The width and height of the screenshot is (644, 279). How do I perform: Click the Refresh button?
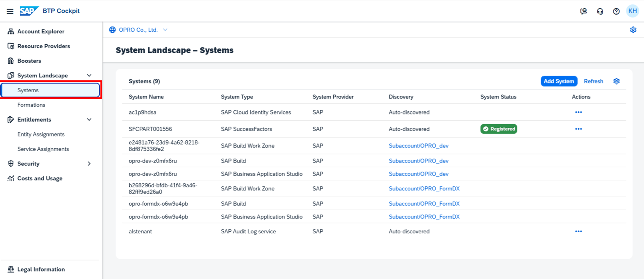[x=593, y=81]
